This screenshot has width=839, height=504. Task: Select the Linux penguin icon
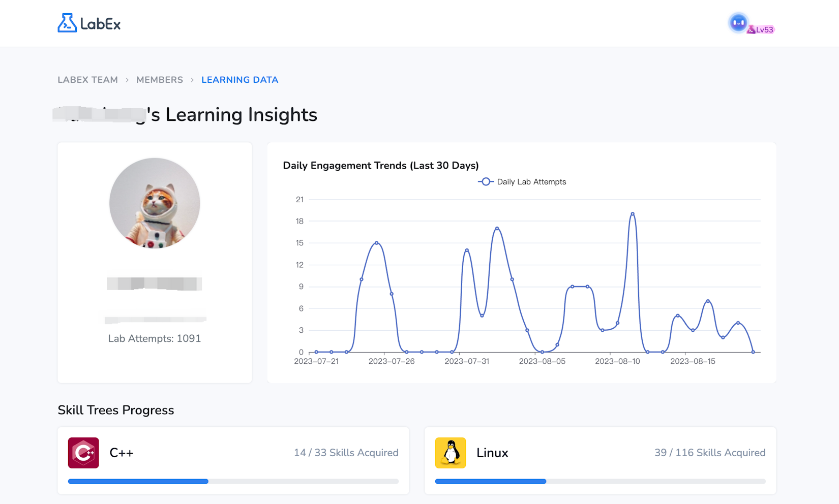click(x=450, y=452)
